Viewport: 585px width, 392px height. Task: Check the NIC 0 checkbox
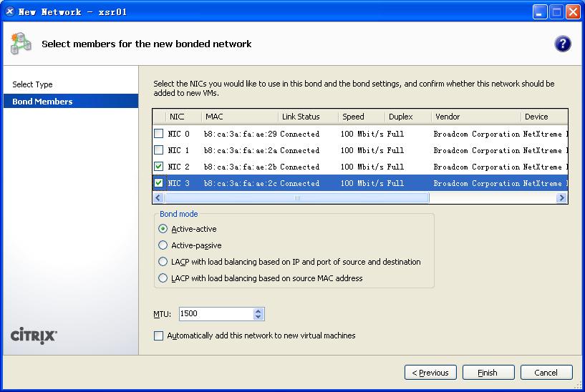click(158, 133)
